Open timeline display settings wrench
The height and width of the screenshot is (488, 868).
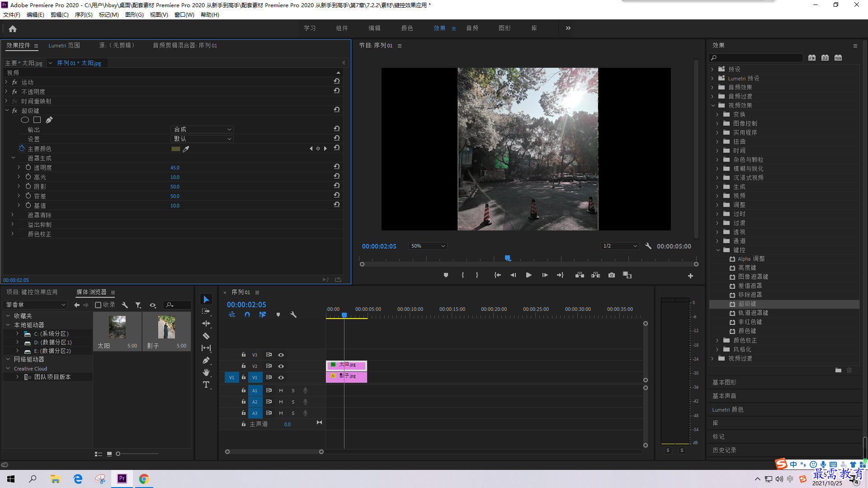coord(293,314)
